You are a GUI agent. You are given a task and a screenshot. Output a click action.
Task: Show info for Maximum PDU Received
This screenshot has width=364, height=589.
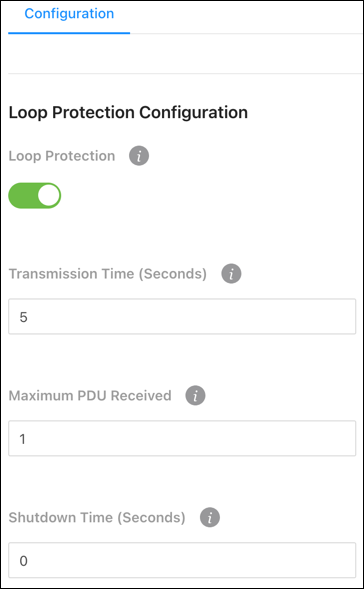(195, 396)
